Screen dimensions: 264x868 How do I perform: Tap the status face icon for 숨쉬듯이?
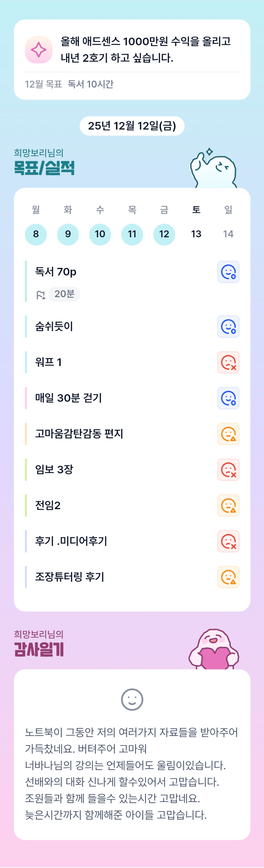(228, 327)
